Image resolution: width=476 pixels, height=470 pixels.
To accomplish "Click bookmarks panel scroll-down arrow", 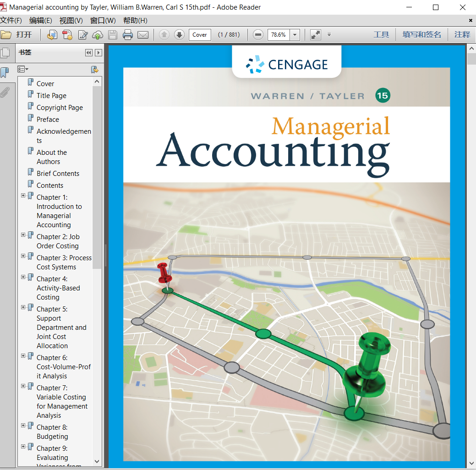I will pyautogui.click(x=97, y=461).
